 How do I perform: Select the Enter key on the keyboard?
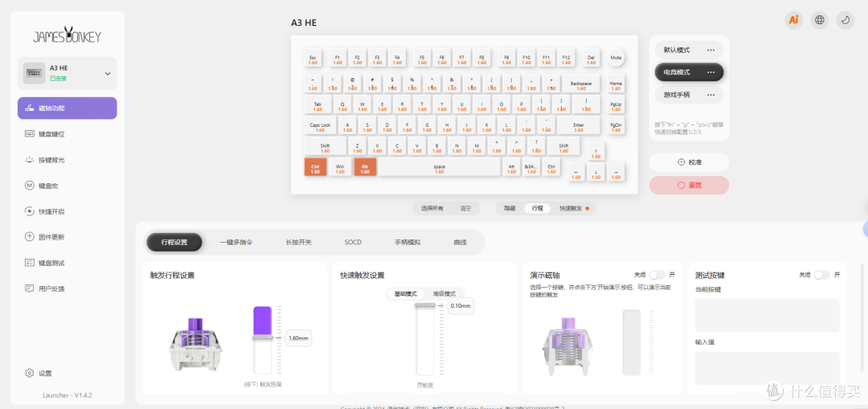click(x=579, y=125)
